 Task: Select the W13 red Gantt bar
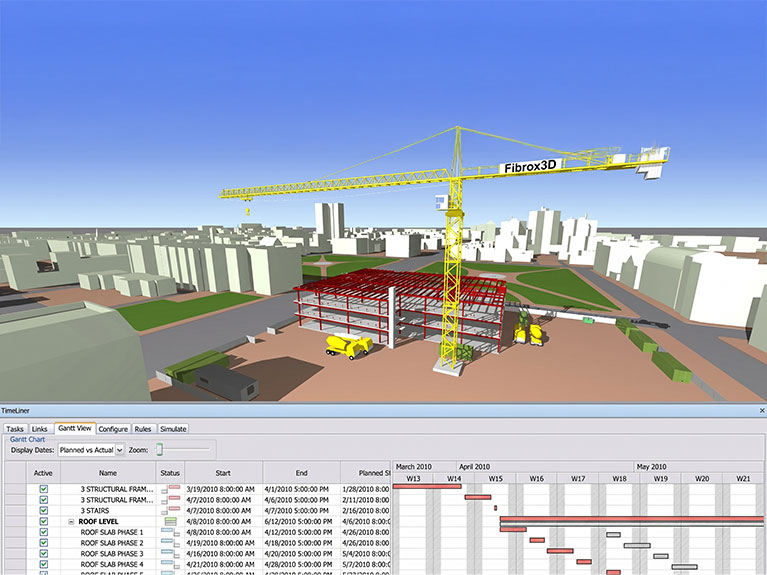(x=427, y=486)
